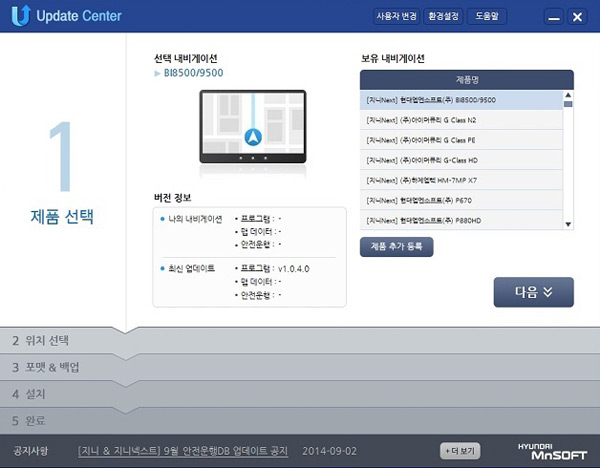Select the BI8500/9500 product row
The height and width of the screenshot is (468, 600).
pos(461,100)
